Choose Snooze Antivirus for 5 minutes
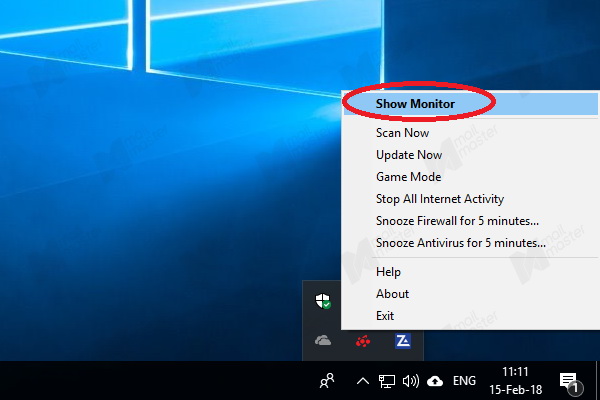Image resolution: width=600 pixels, height=400 pixels. [x=471, y=243]
